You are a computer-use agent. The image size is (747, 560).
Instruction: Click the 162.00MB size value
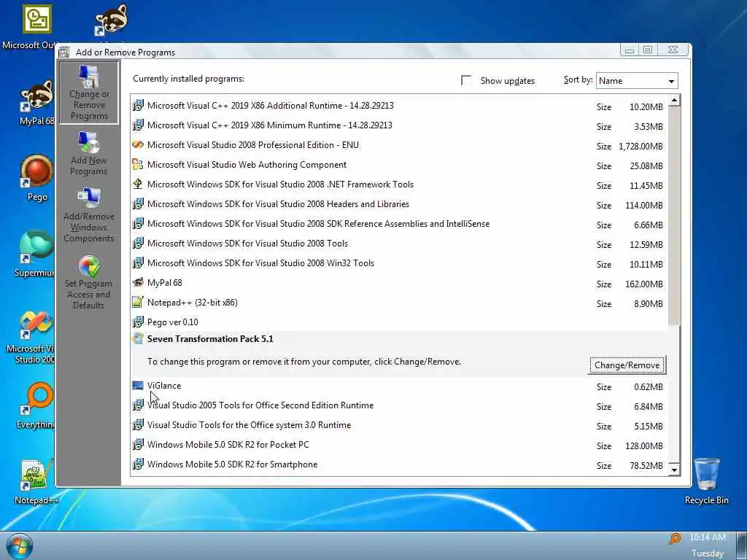click(644, 284)
